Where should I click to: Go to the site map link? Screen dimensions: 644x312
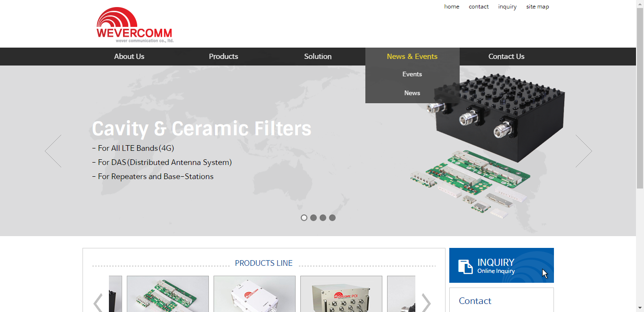pos(537,7)
